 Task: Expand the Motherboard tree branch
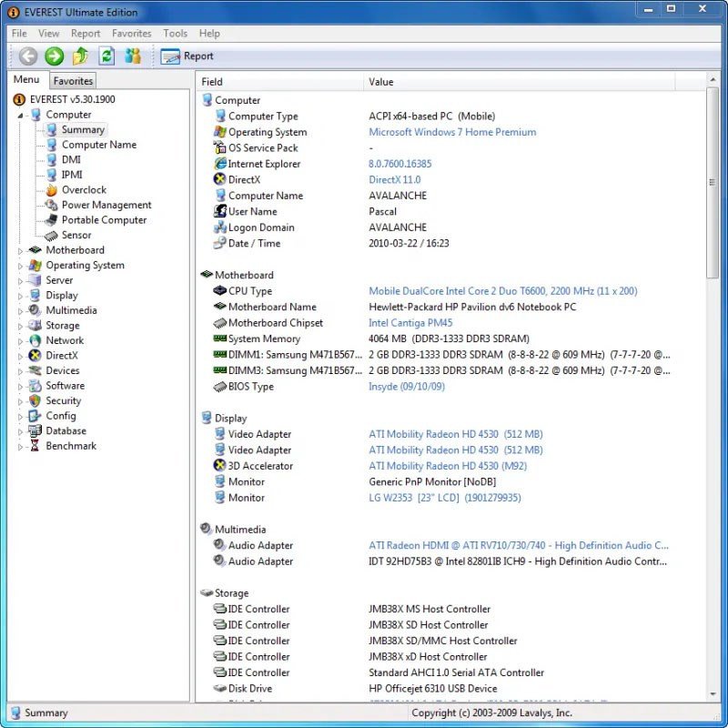pos(19,249)
